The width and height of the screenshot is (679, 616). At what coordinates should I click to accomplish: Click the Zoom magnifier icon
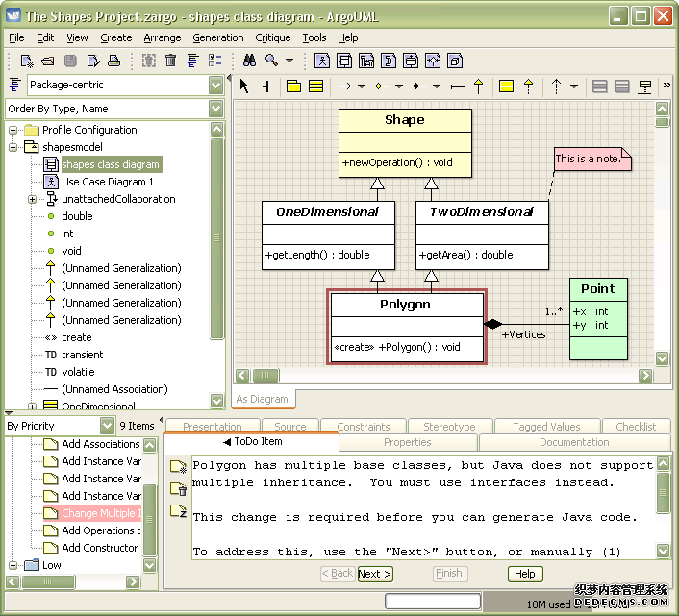(x=272, y=61)
